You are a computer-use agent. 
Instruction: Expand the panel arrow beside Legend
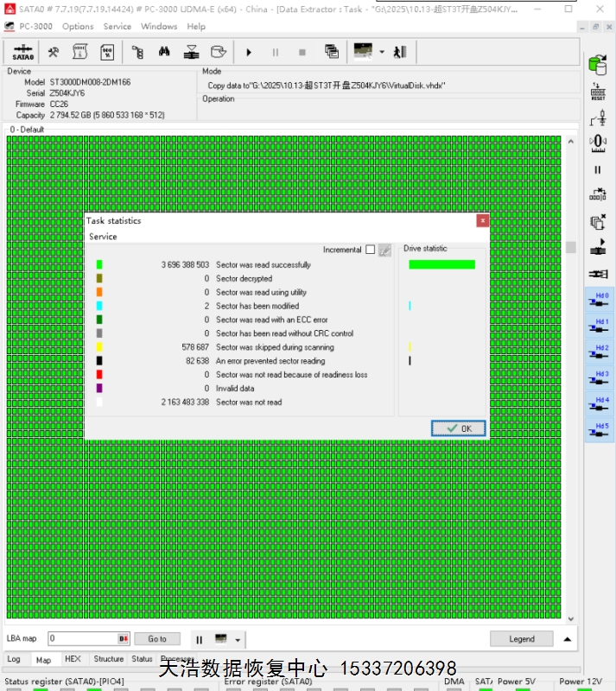point(568,639)
